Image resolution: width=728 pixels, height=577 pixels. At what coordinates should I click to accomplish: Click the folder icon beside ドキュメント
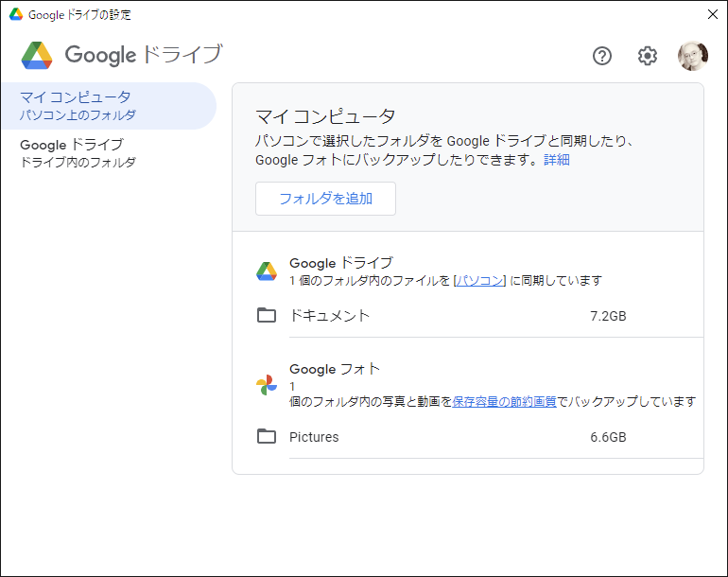[x=267, y=315]
